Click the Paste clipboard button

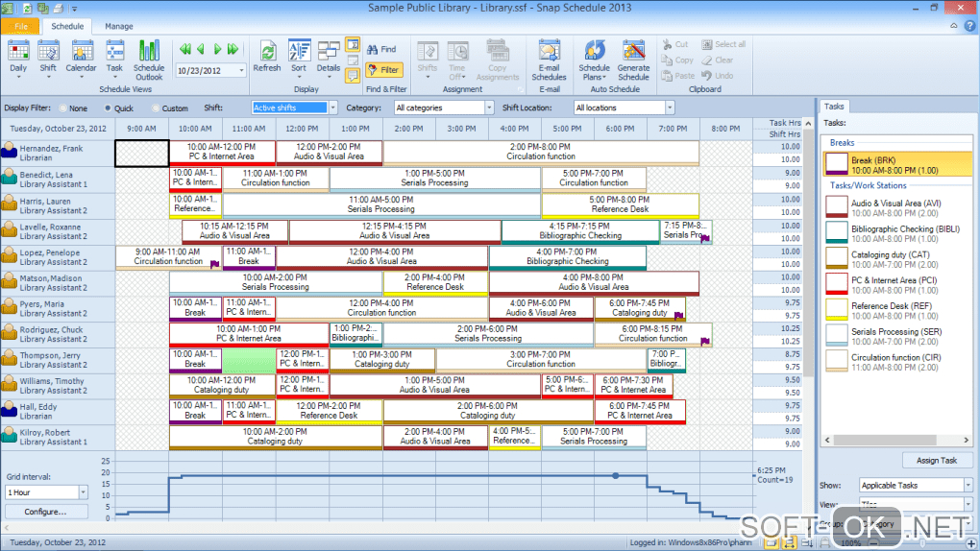pos(678,76)
